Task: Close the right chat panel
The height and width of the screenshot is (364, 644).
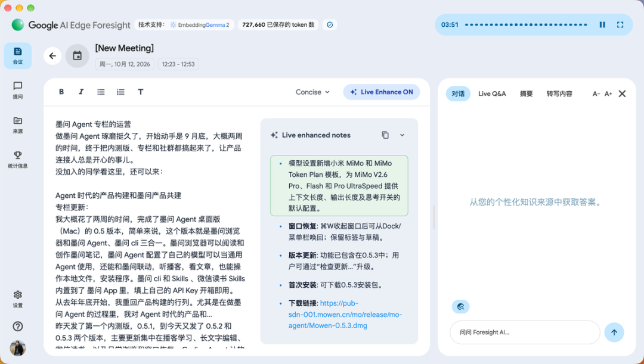Action: [622, 94]
